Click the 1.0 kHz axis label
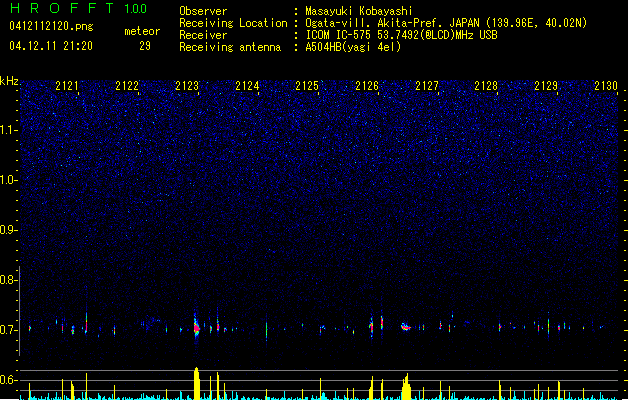 coord(8,180)
